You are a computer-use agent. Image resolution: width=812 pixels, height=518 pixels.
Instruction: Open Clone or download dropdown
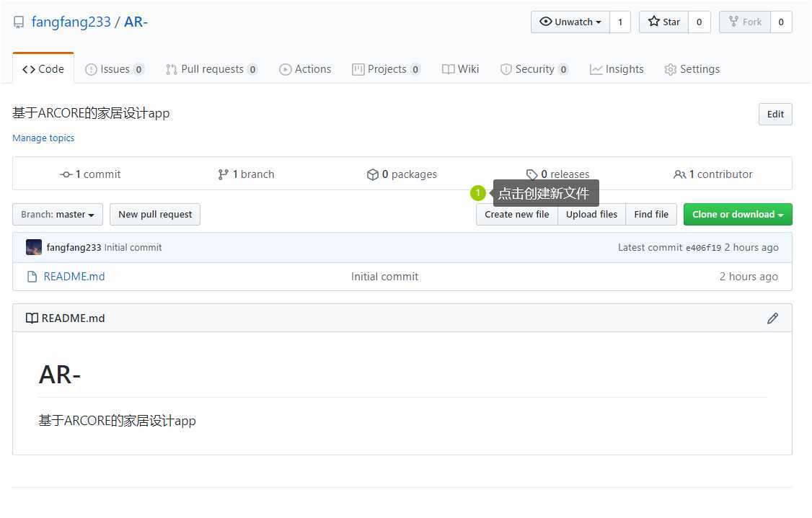(738, 214)
